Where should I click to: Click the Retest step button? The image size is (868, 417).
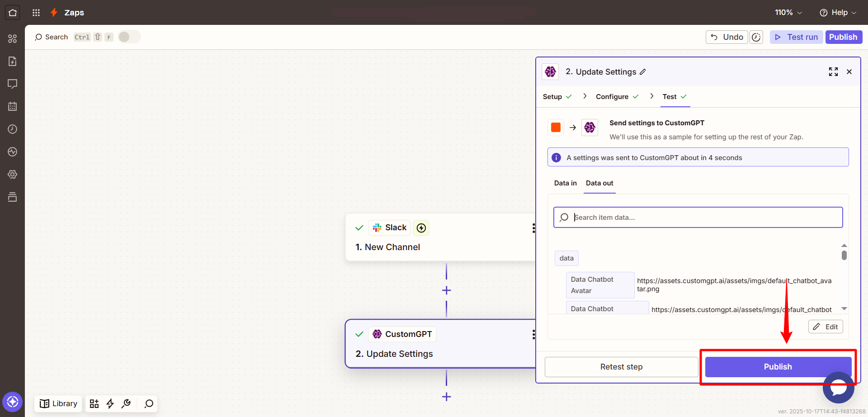621,367
